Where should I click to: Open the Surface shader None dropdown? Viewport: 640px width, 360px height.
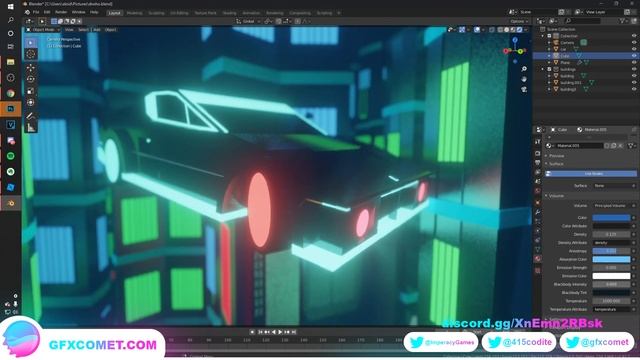614,186
